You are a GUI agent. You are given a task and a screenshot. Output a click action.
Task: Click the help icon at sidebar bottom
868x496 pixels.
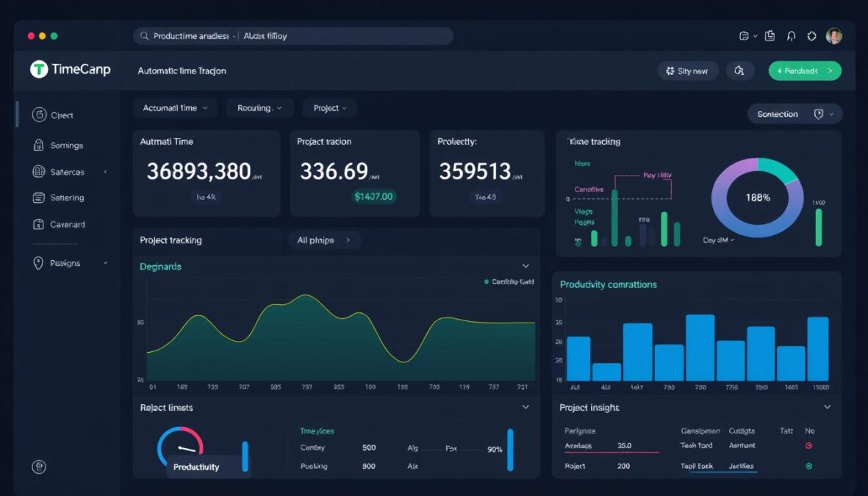click(x=38, y=467)
